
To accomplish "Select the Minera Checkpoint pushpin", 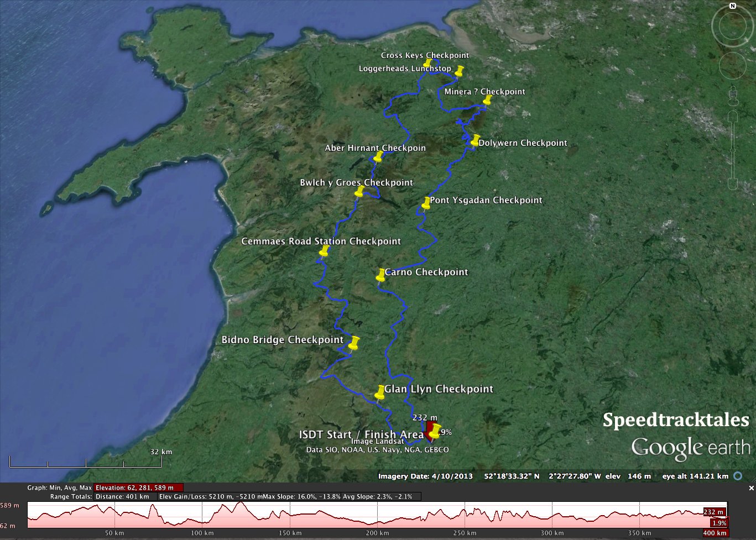I will [x=487, y=99].
